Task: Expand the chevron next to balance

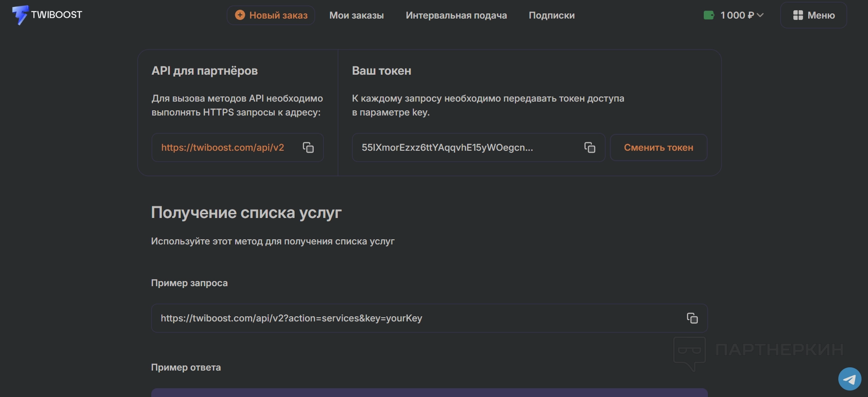Action: (760, 15)
